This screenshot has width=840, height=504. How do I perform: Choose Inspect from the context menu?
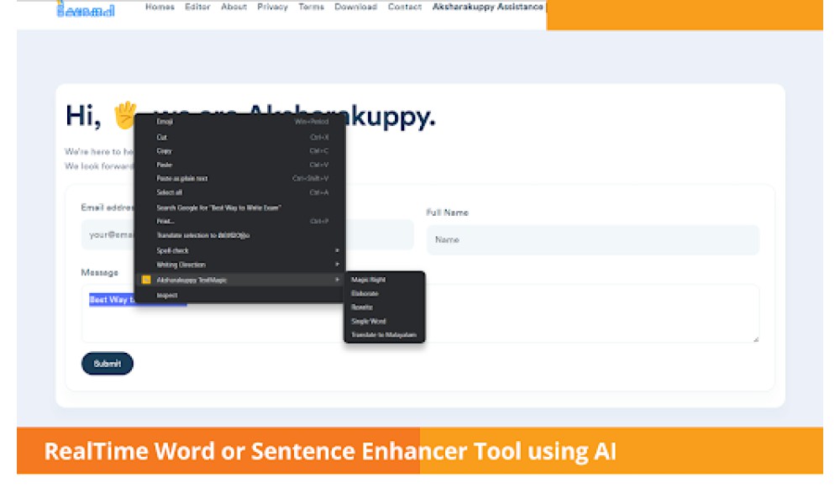[239, 295]
